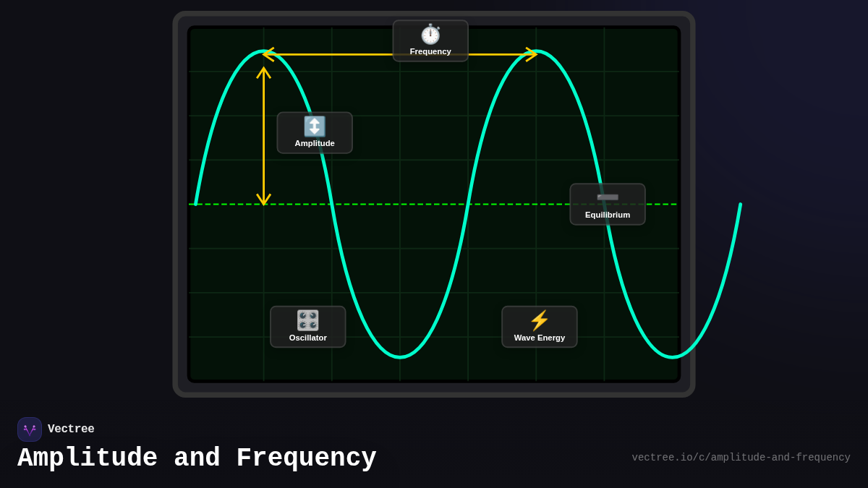Click the Oscillator four-arrows icon
The image size is (868, 488).
click(307, 320)
